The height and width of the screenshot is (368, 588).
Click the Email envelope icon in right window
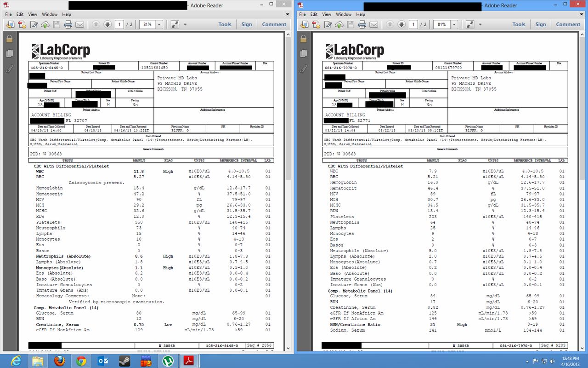pyautogui.click(x=374, y=24)
